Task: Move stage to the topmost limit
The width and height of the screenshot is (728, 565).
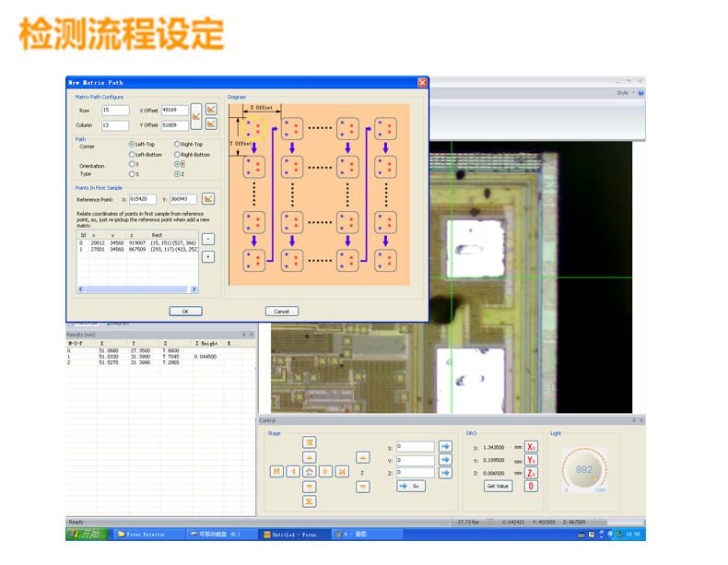Action: pyautogui.click(x=310, y=442)
